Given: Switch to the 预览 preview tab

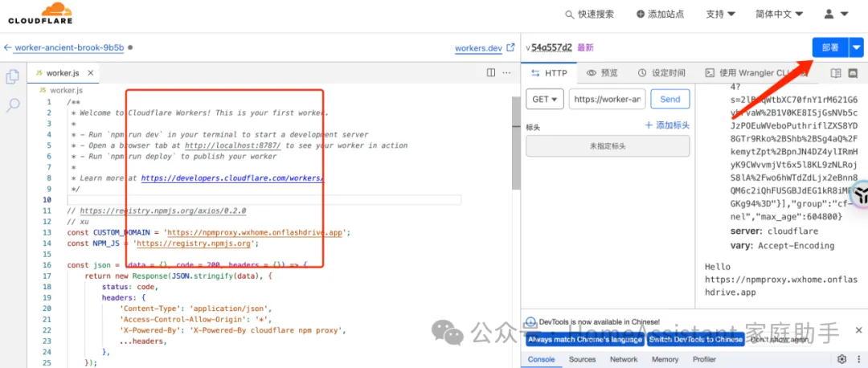Looking at the screenshot, I should [x=602, y=73].
